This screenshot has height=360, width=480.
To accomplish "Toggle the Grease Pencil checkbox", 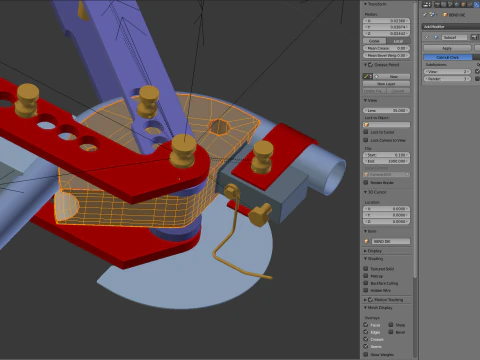I will coord(370,65).
